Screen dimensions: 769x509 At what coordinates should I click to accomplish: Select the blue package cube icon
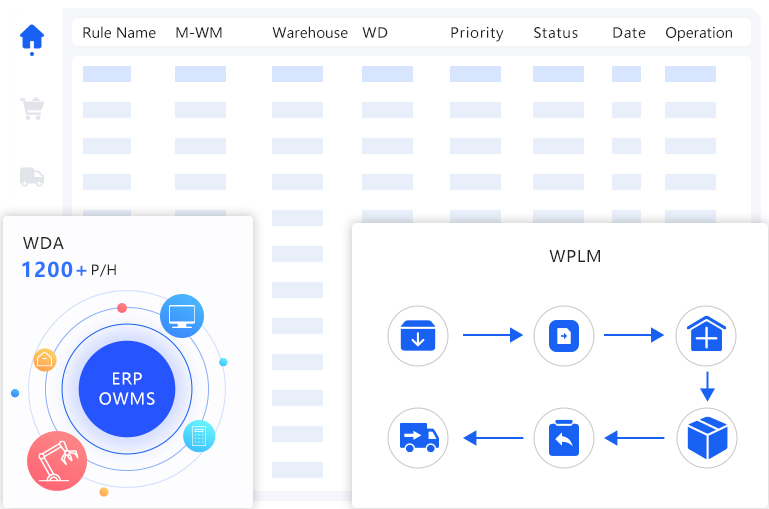click(707, 437)
